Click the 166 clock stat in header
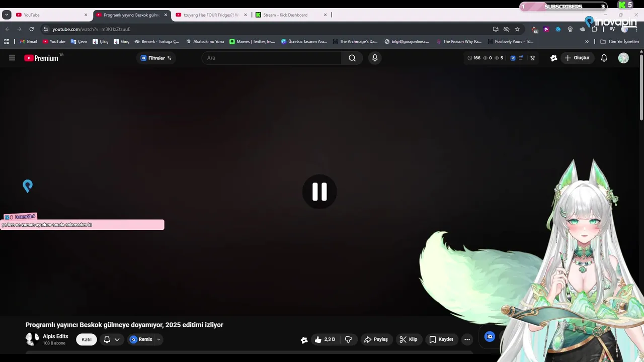The image size is (644, 362). (474, 58)
